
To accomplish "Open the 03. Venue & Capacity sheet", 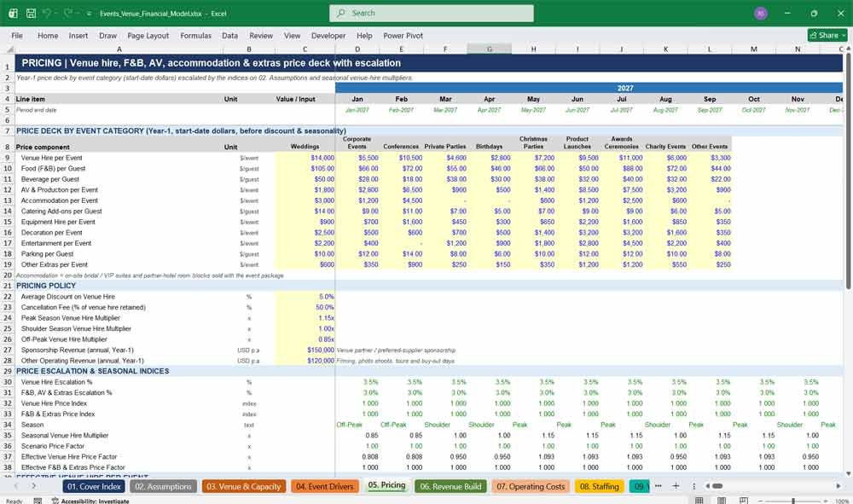I will tap(243, 487).
